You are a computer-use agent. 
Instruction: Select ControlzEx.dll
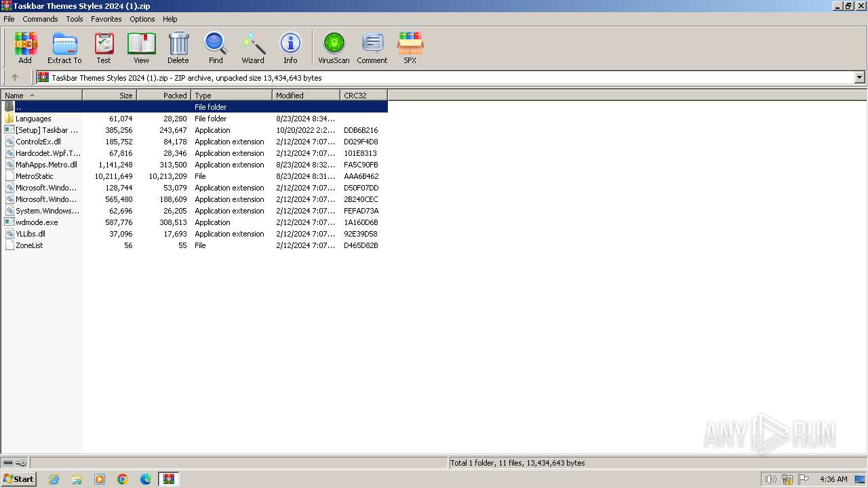(195, 142)
